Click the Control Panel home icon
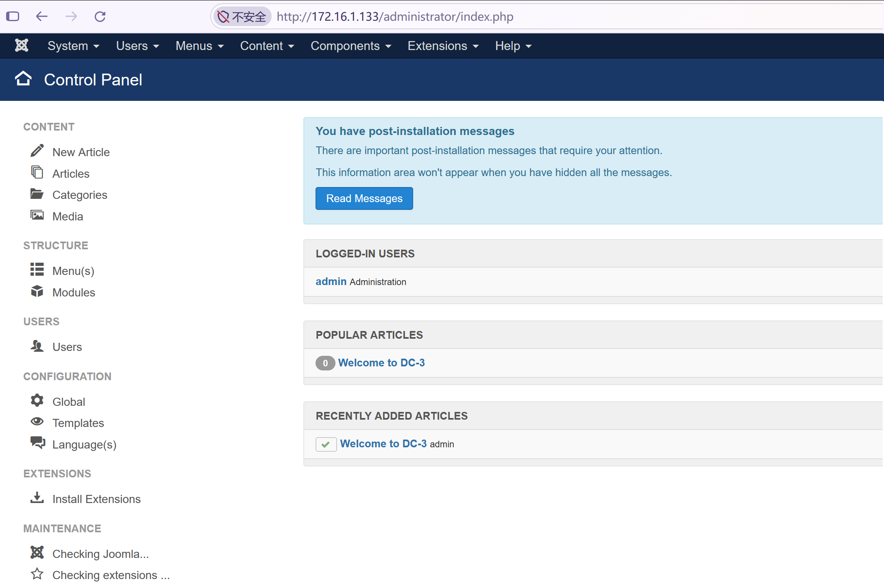 pyautogui.click(x=23, y=79)
